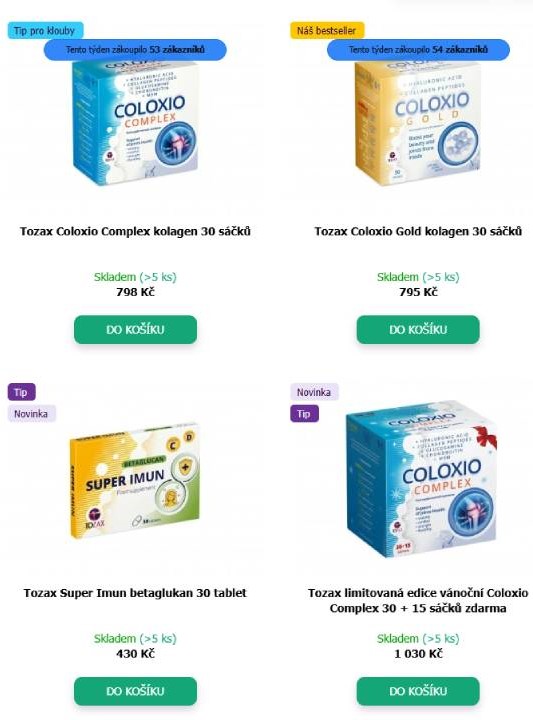Click the Super Imun package image
The width and height of the screenshot is (533, 720).
(135, 480)
